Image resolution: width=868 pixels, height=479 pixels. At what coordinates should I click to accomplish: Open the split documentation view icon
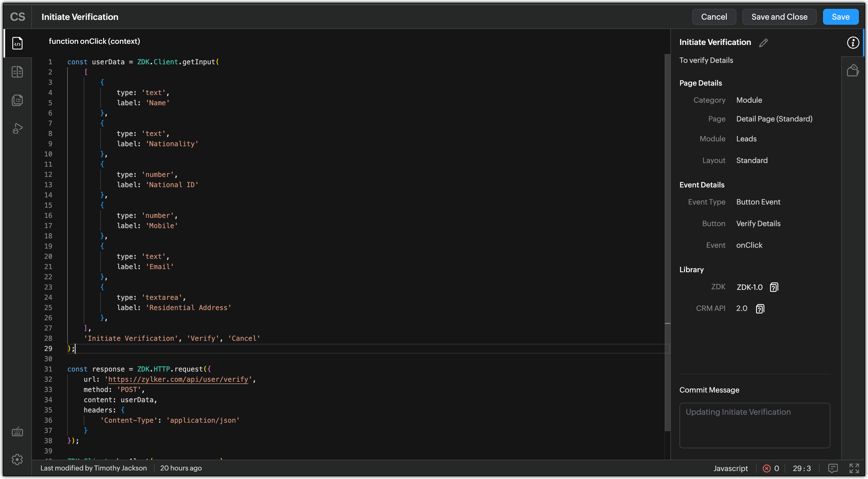pyautogui.click(x=17, y=72)
